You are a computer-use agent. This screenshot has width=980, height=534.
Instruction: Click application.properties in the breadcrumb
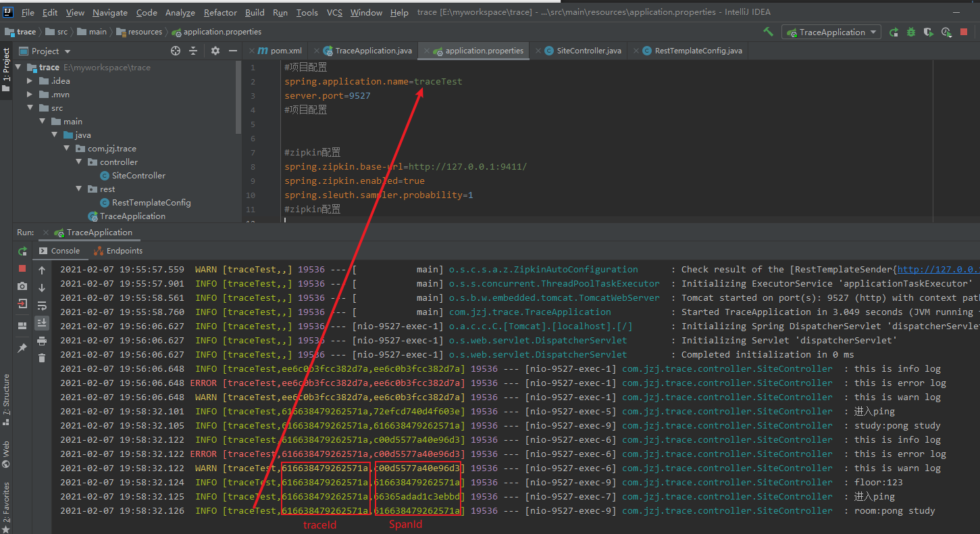(216, 32)
